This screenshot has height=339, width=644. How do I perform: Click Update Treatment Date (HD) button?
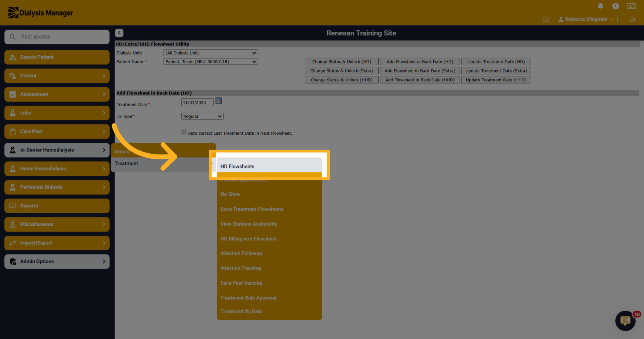coord(496,62)
